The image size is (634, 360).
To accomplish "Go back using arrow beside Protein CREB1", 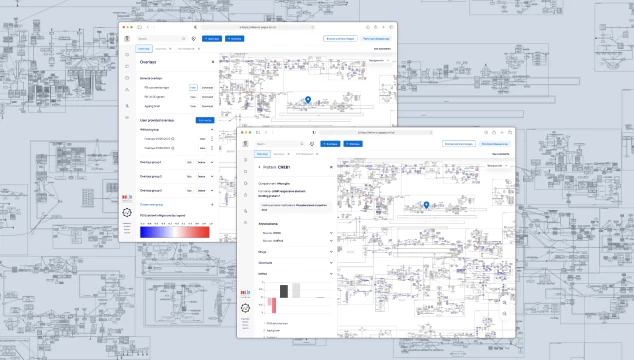I will click(260, 167).
